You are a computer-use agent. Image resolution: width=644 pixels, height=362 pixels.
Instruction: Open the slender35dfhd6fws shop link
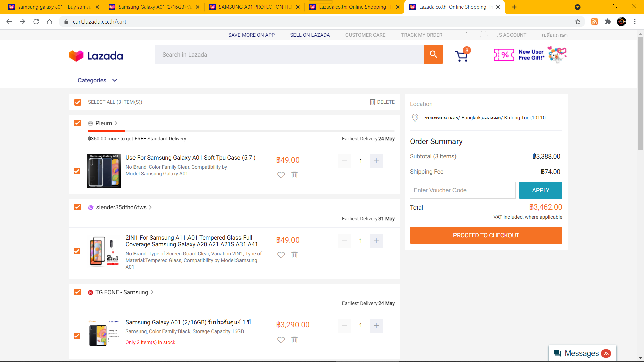[120, 207]
